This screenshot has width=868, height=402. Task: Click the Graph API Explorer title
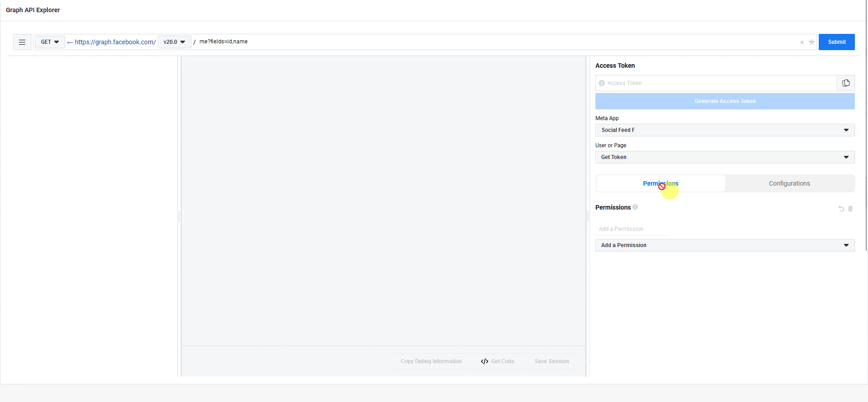(33, 10)
